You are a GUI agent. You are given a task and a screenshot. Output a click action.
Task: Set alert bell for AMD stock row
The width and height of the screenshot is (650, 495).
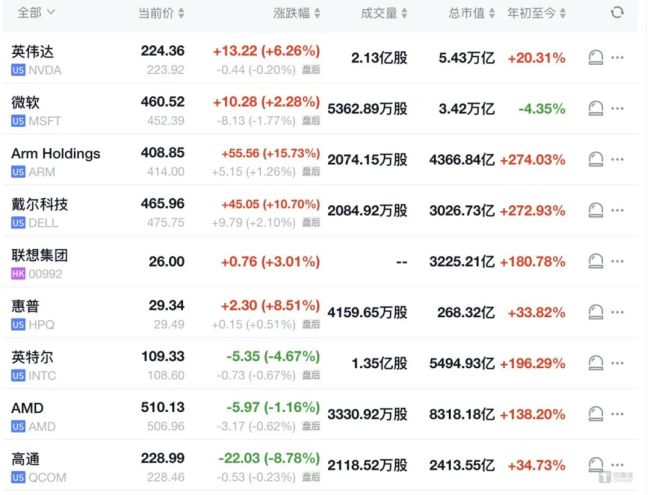tap(596, 414)
